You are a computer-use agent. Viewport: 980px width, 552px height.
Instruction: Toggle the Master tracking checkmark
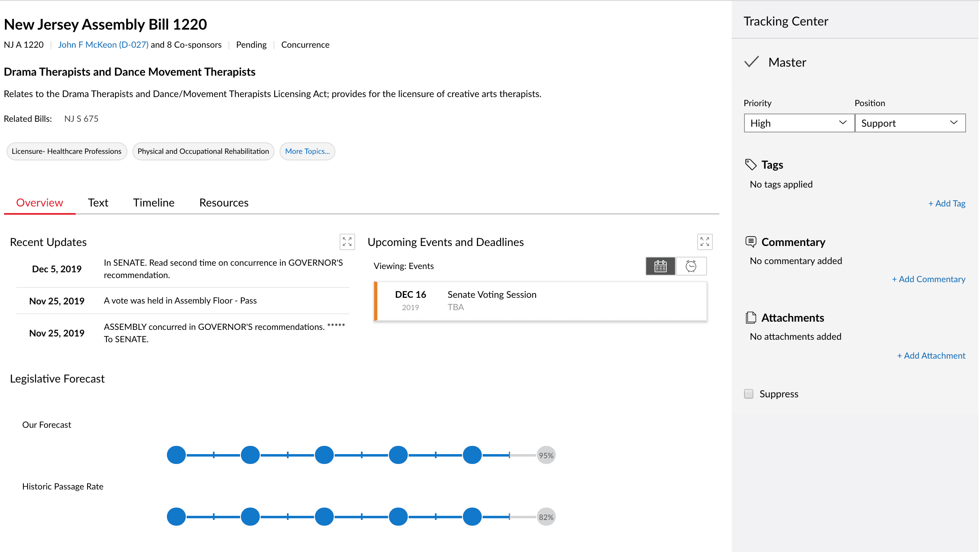751,62
